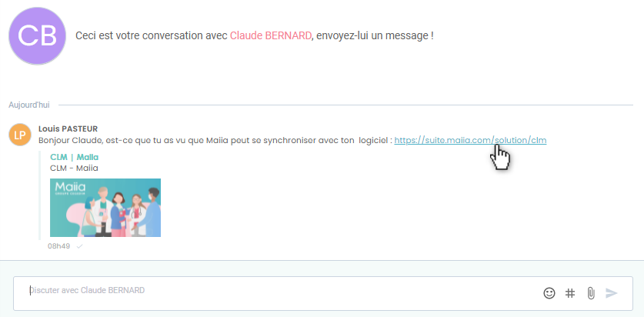The image size is (644, 317).
Task: Open the emoji picker smiley icon
Action: click(x=549, y=293)
